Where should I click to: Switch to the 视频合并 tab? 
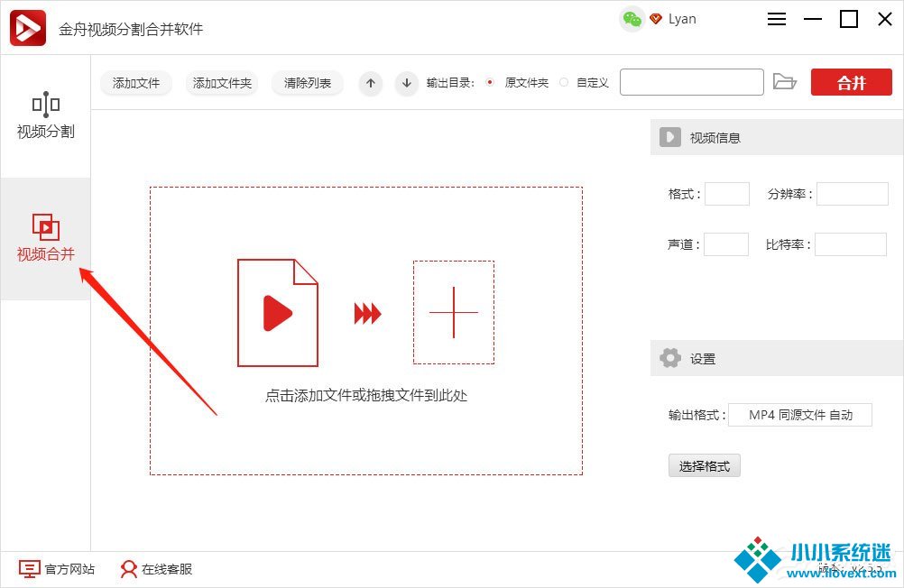pos(46,238)
